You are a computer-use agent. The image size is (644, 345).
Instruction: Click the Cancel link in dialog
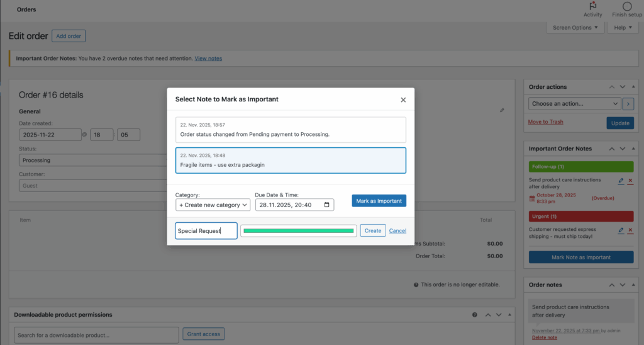(397, 230)
